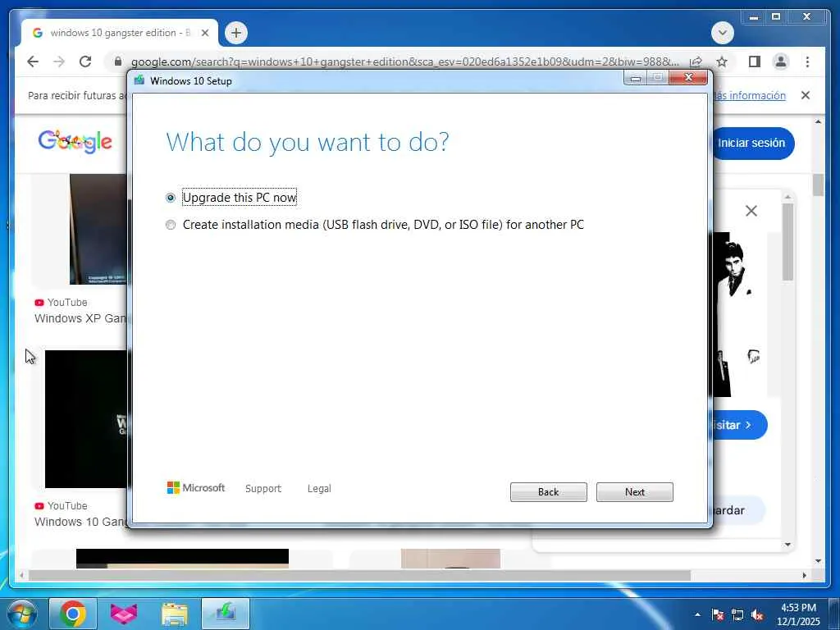Click the Iniciar sesión button

[753, 143]
